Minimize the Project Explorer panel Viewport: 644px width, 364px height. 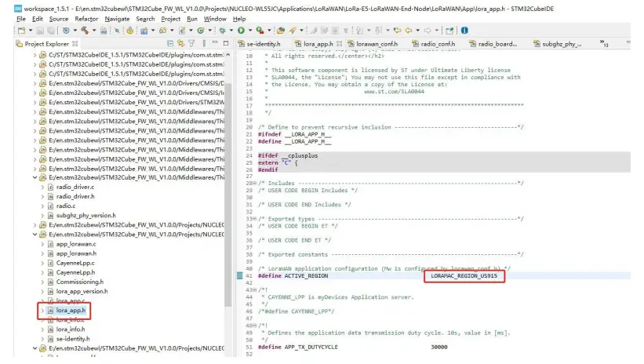pos(213,44)
